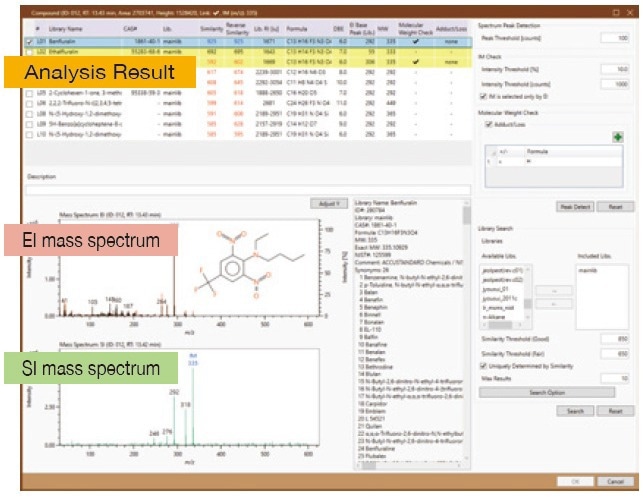Screen dimensions: 643x497
Task: Uncheck 'Uniquely Determined by Similarity'
Action: pos(484,366)
